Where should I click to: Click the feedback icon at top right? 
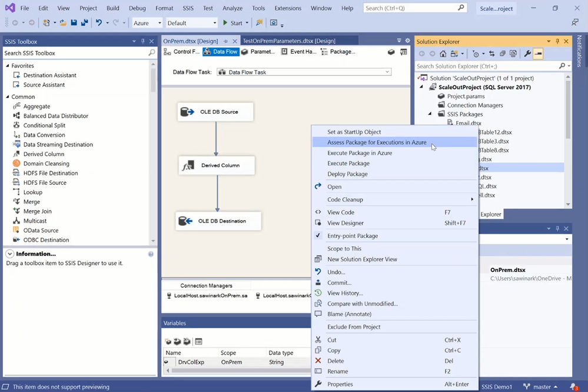click(575, 22)
